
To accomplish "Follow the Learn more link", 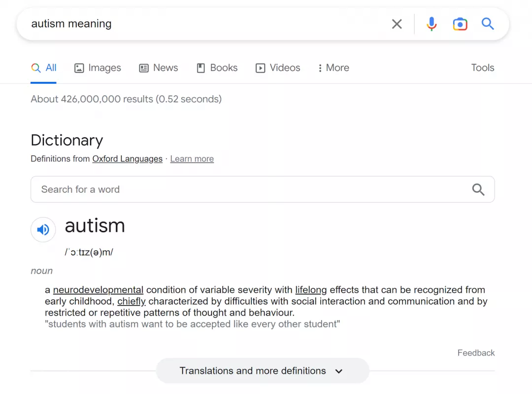I will 192,159.
